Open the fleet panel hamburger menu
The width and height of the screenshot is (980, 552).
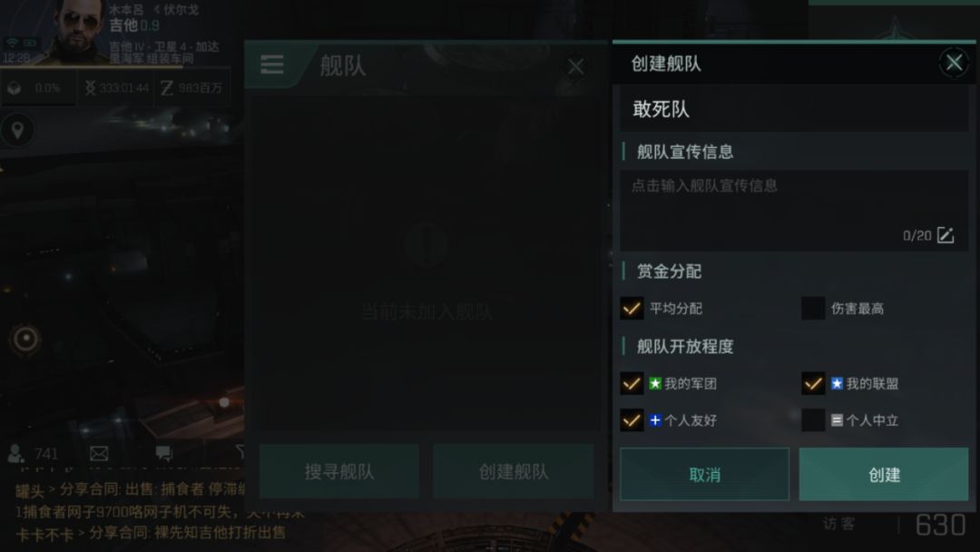(x=272, y=64)
